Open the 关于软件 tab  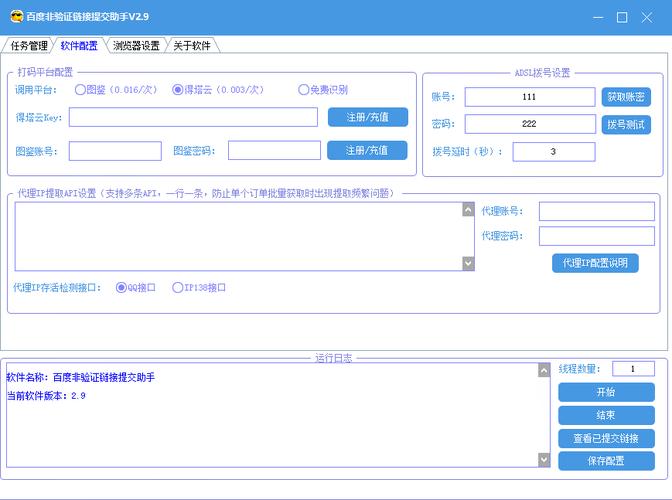[x=192, y=45]
